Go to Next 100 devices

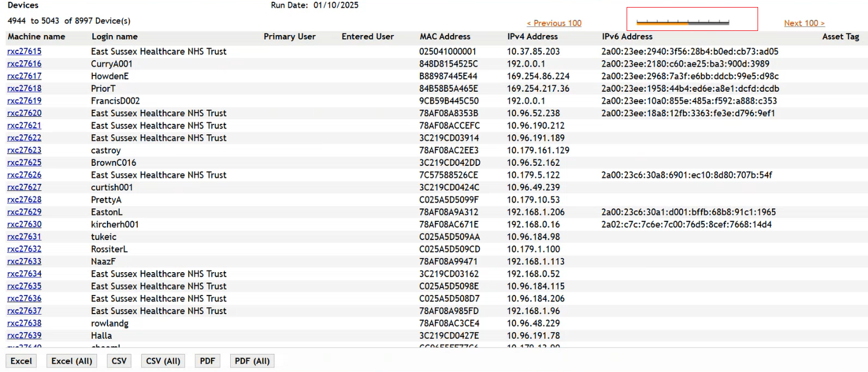[x=804, y=23]
